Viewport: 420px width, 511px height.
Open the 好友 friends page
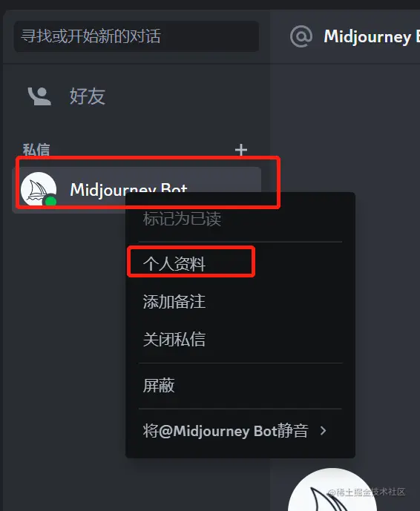pyautogui.click(x=88, y=96)
